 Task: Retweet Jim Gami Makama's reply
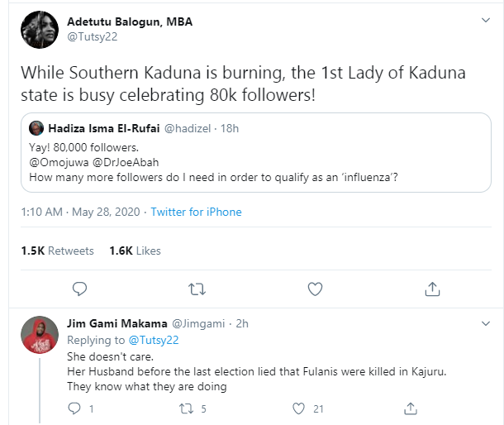(188, 408)
